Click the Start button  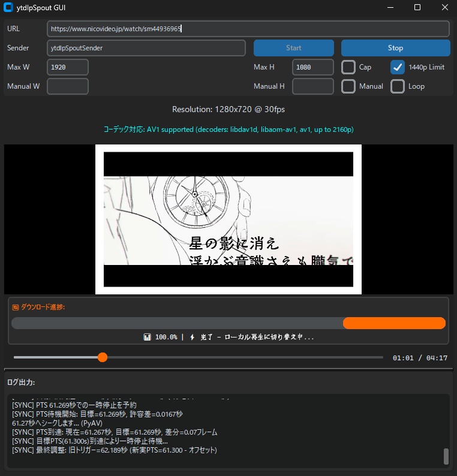click(x=294, y=48)
